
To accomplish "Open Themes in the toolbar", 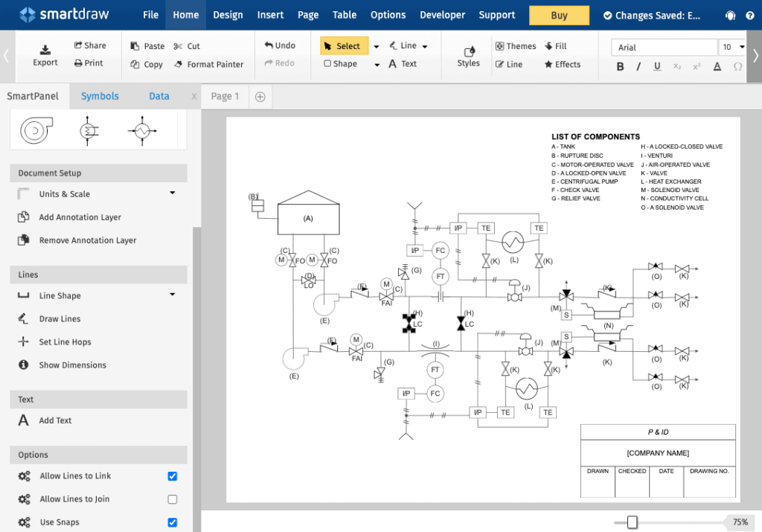I will (500, 46).
